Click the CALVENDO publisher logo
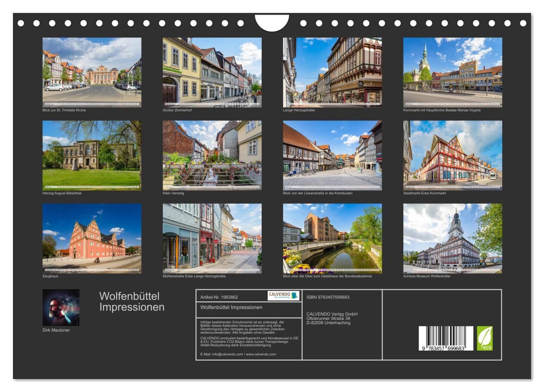544x392 pixels. [283, 295]
